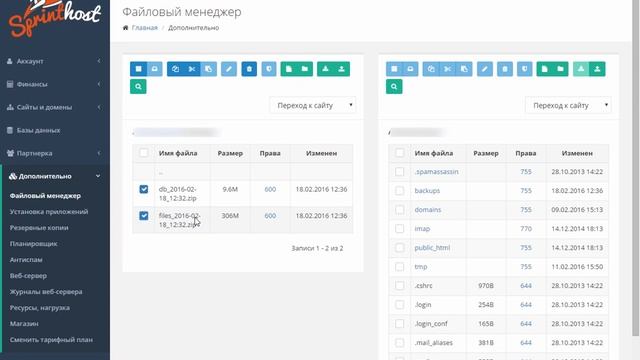Open the backups folder link
The width and height of the screenshot is (640, 360).
click(x=427, y=191)
